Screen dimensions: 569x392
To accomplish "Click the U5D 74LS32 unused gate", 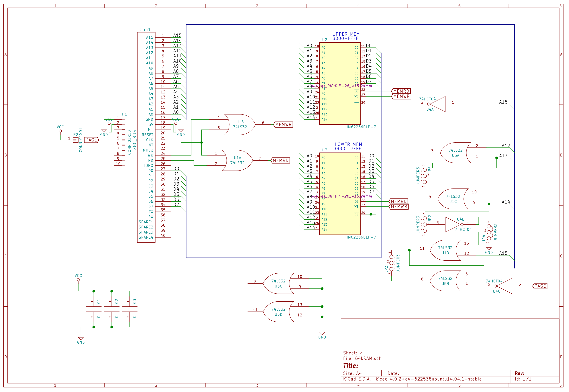I will pyautogui.click(x=278, y=312).
